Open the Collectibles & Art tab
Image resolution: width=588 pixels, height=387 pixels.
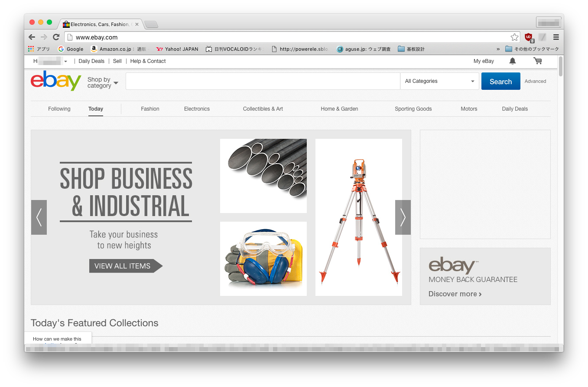263,109
